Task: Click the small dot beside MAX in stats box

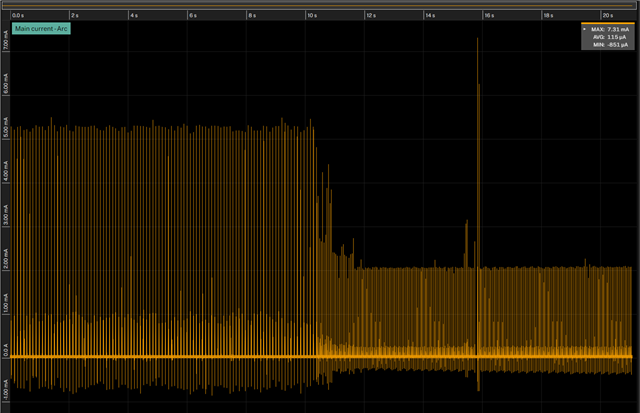Action: [584, 29]
